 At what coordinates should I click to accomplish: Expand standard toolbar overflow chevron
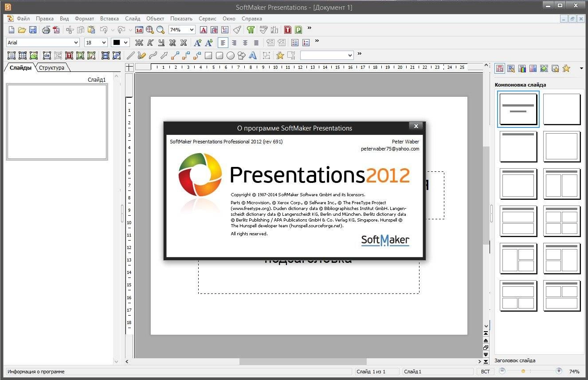pos(310,28)
